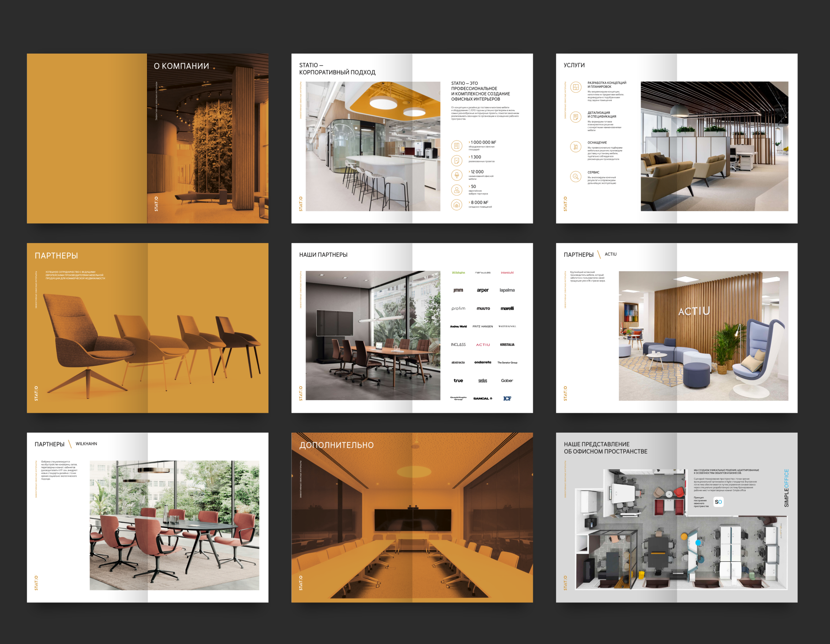
Task: Click the ACTIU label after ПАРТНЕРЫ heading
Action: click(610, 254)
